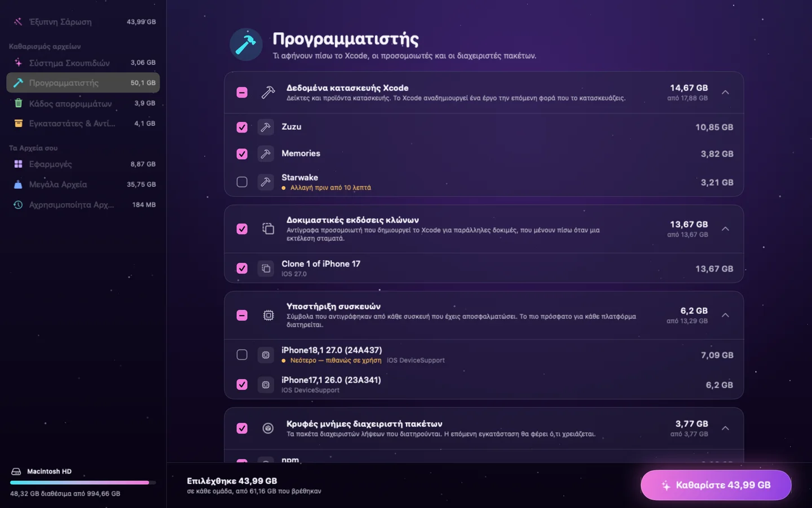Viewport: 812px width, 508px height.
Task: Collapse the Δοκιμαστικές εκδόσεις κλώνων section
Action: (x=726, y=229)
